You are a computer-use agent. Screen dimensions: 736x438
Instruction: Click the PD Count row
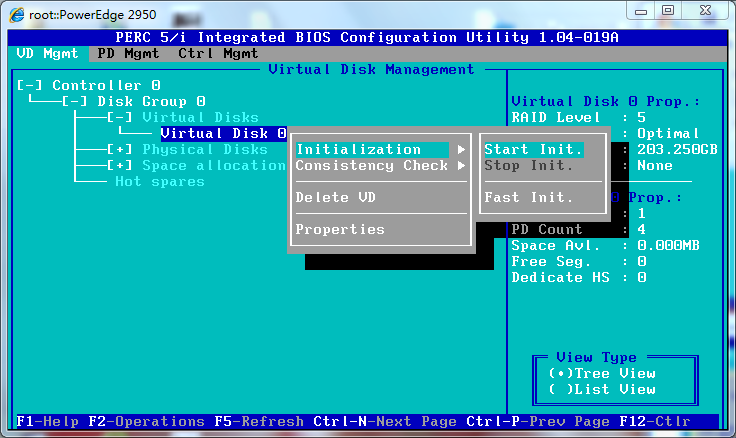pos(579,229)
